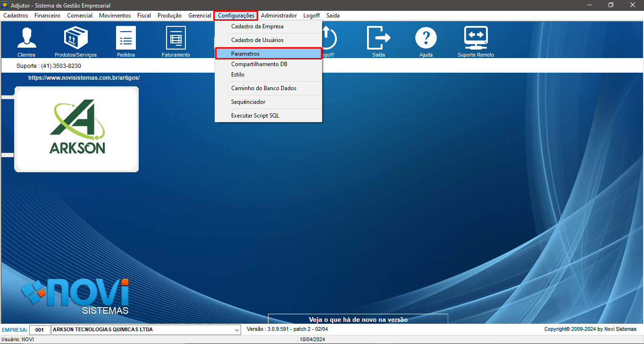Open the Financeiro menu
Image resolution: width=644 pixels, height=344 pixels.
[x=47, y=16]
